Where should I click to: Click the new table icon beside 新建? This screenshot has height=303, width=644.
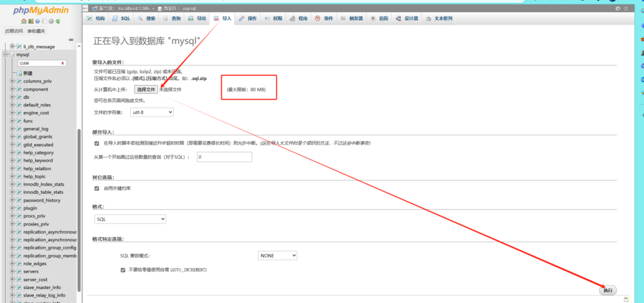click(x=19, y=73)
